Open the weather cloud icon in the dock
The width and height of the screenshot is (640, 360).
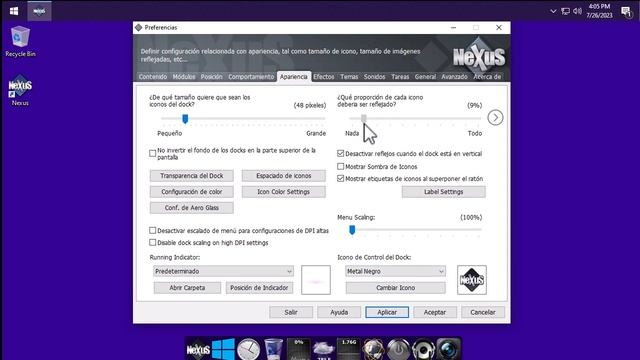(x=324, y=349)
